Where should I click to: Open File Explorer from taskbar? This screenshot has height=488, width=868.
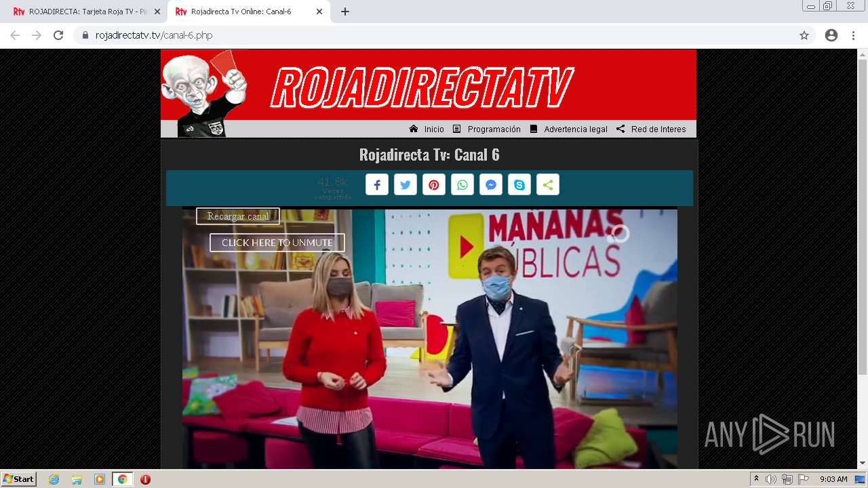coord(77,479)
